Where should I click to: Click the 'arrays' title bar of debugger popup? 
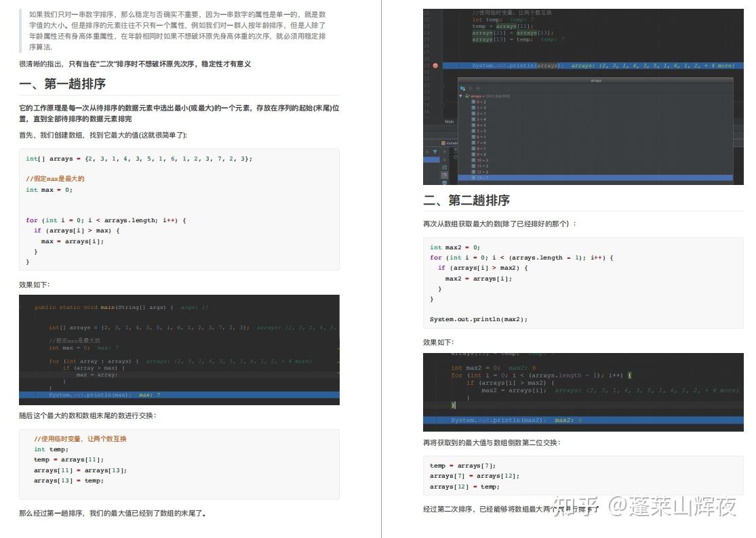(595, 81)
